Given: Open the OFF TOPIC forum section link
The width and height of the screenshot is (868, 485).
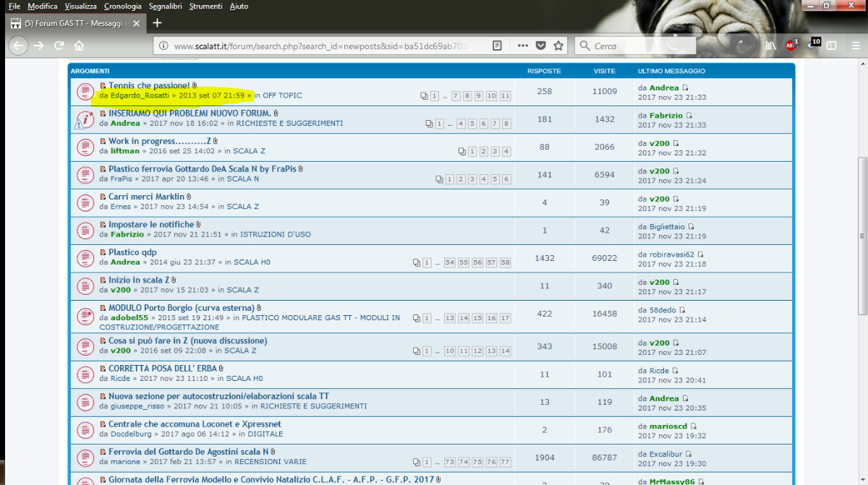Looking at the screenshot, I should pyautogui.click(x=282, y=95).
